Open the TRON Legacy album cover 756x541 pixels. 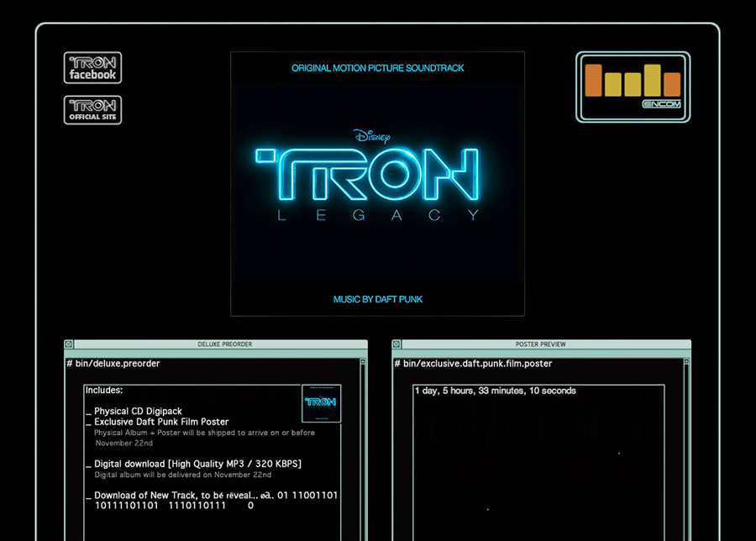tap(377, 184)
